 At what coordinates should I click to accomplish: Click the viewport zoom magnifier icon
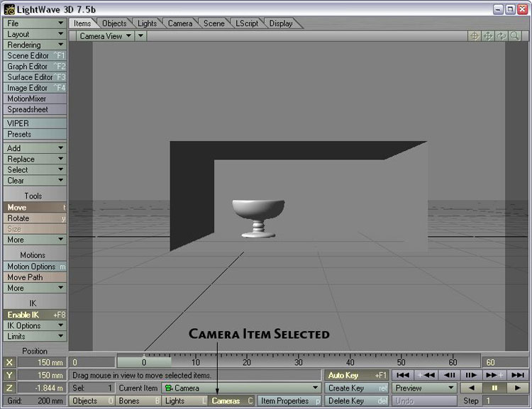(514, 36)
